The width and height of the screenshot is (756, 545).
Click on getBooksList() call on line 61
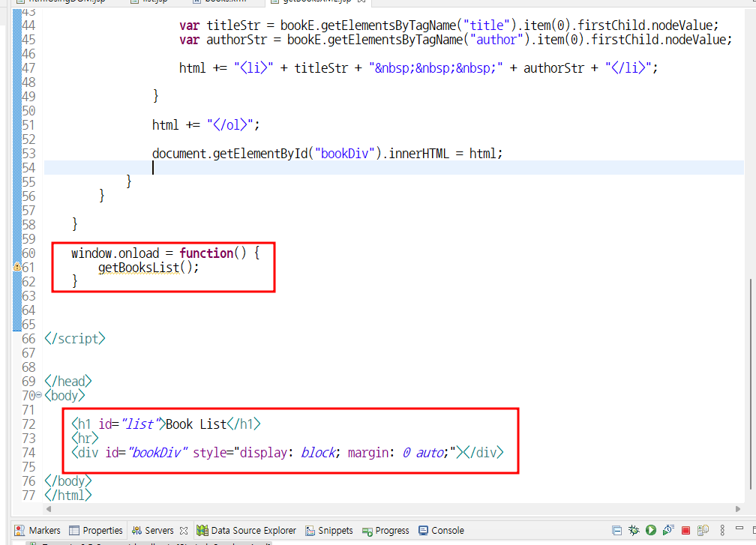click(x=148, y=268)
